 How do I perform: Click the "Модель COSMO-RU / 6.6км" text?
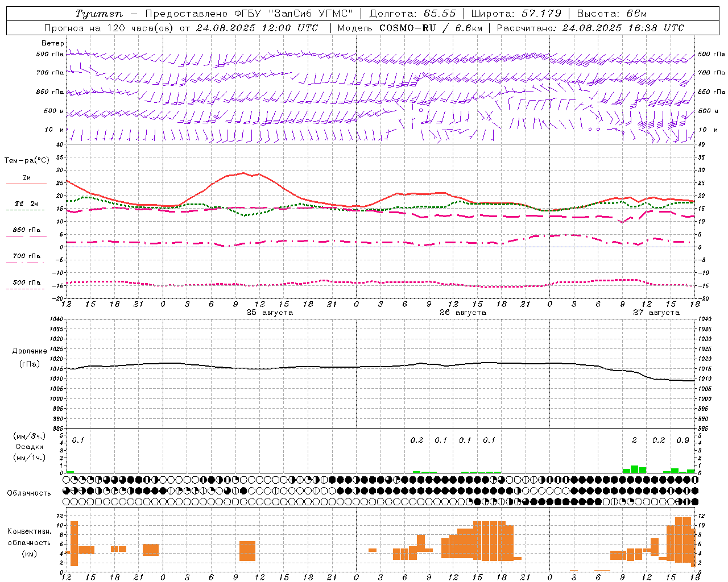click(410, 28)
